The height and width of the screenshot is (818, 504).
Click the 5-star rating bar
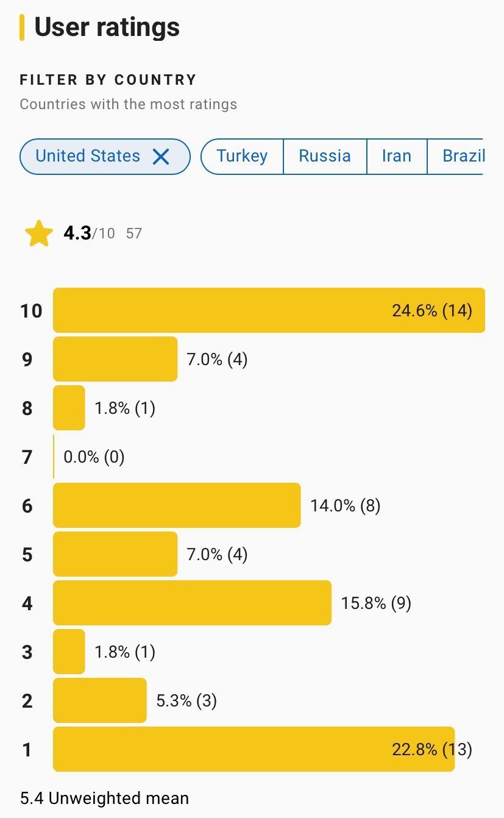[x=115, y=554]
